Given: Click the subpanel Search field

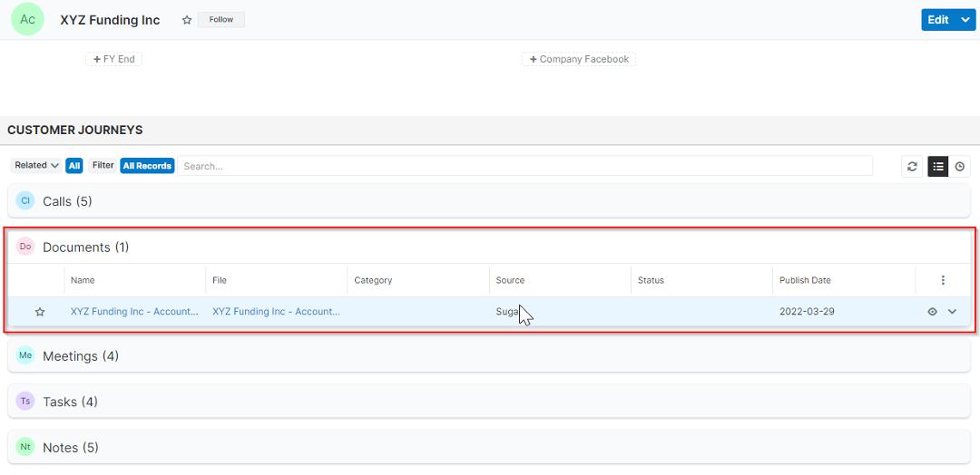Looking at the screenshot, I should click(524, 167).
